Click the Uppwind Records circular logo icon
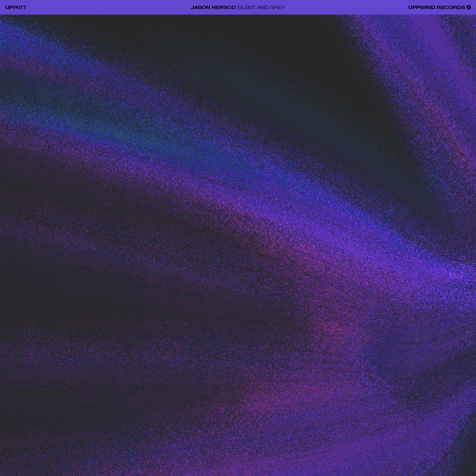Viewport: 476px width, 476px height. (x=469, y=7)
